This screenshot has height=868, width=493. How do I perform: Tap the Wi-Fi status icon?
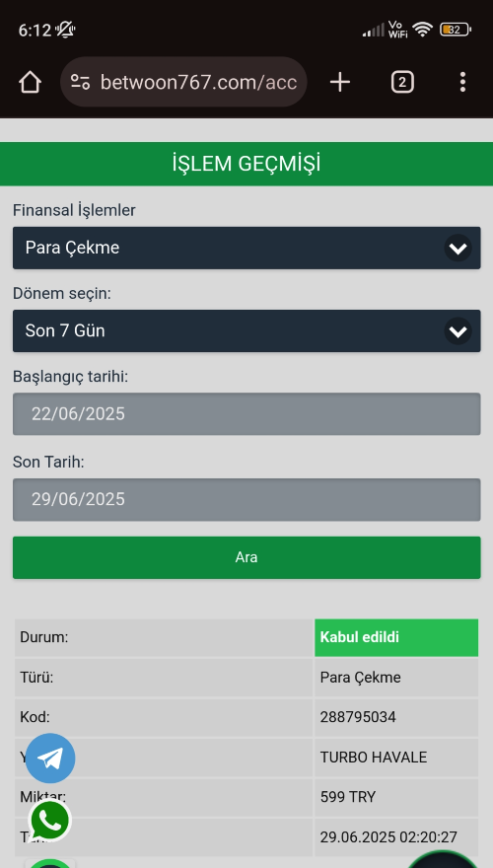(423, 30)
